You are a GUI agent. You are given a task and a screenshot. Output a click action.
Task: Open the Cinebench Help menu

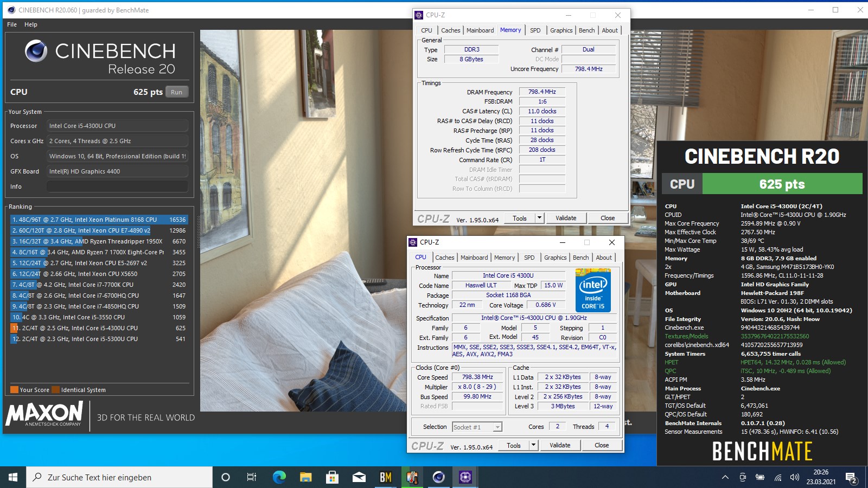coord(31,24)
